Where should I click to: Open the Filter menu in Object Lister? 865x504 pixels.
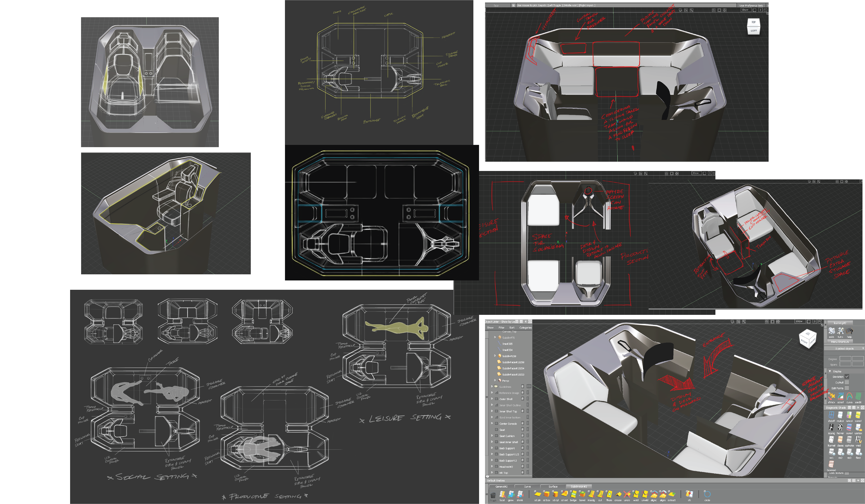[501, 328]
